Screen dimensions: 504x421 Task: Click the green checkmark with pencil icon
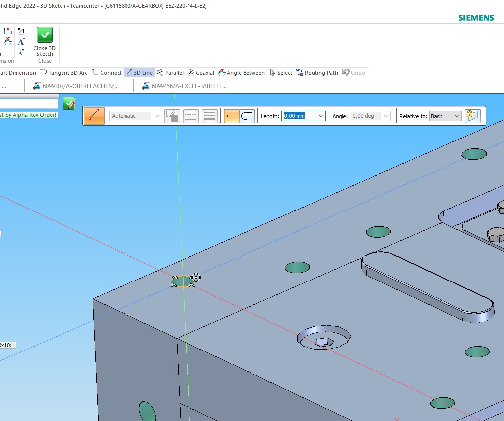(x=69, y=104)
